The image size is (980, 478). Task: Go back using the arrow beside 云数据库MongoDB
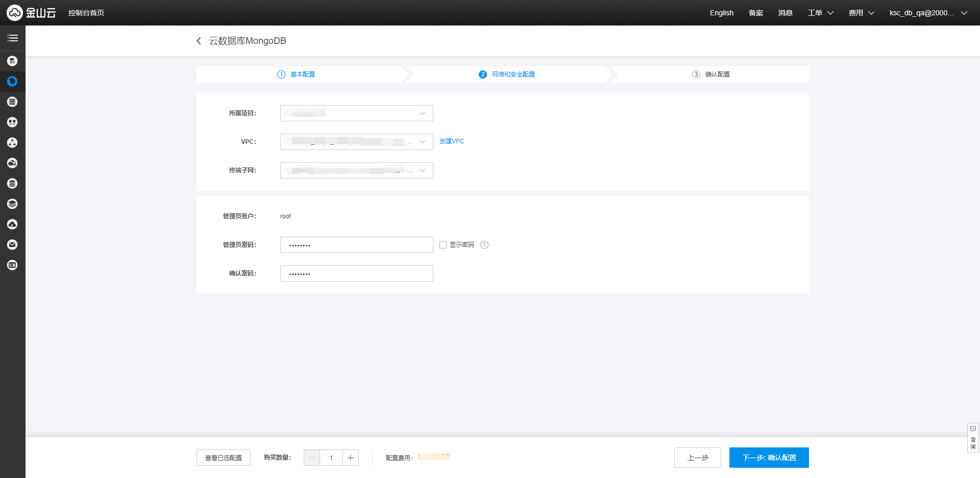click(x=199, y=41)
